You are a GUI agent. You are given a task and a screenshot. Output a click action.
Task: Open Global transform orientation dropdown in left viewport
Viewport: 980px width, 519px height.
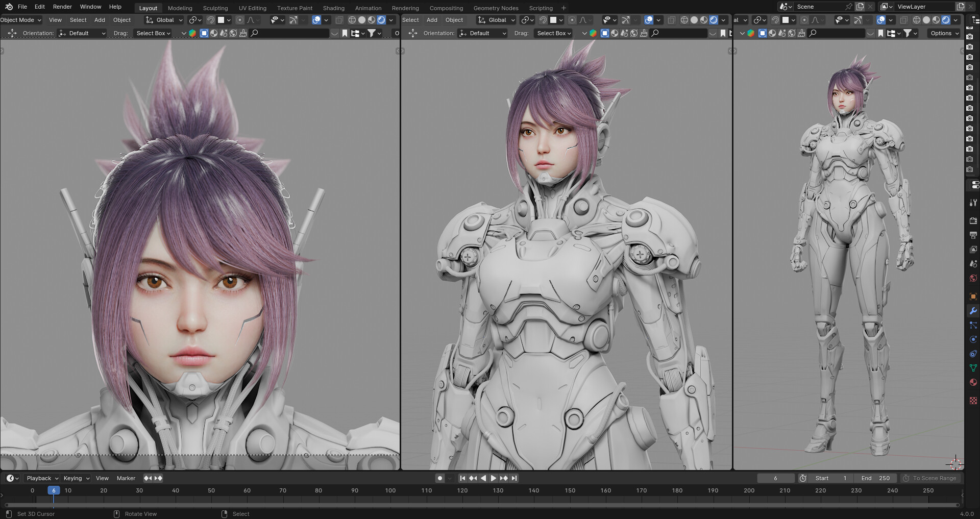pyautogui.click(x=164, y=20)
